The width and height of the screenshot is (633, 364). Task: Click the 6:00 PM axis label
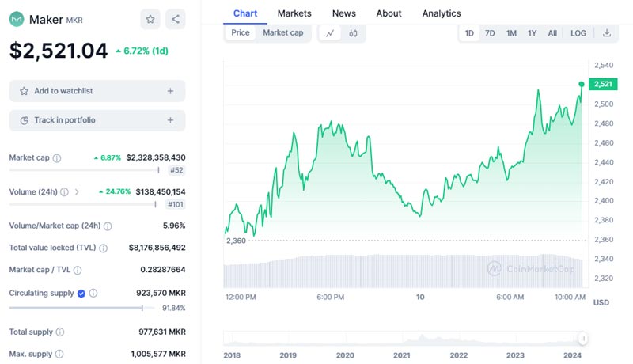(331, 297)
